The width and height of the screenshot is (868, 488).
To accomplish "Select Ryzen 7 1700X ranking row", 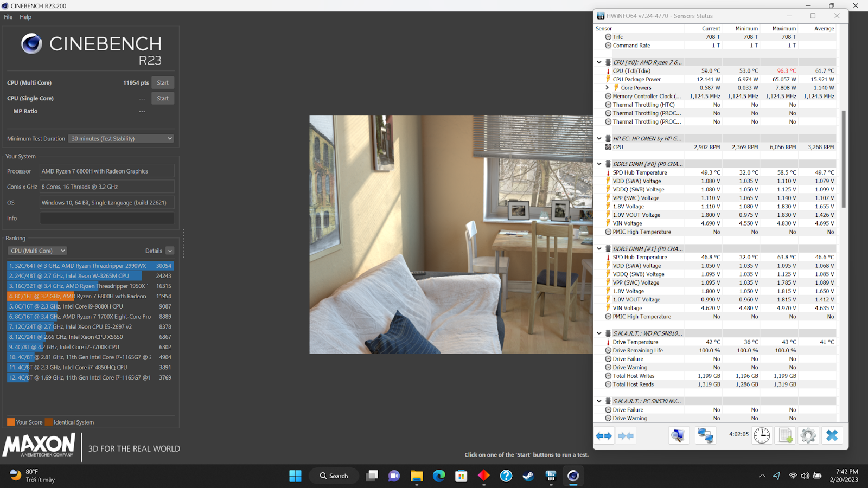I will pos(91,317).
